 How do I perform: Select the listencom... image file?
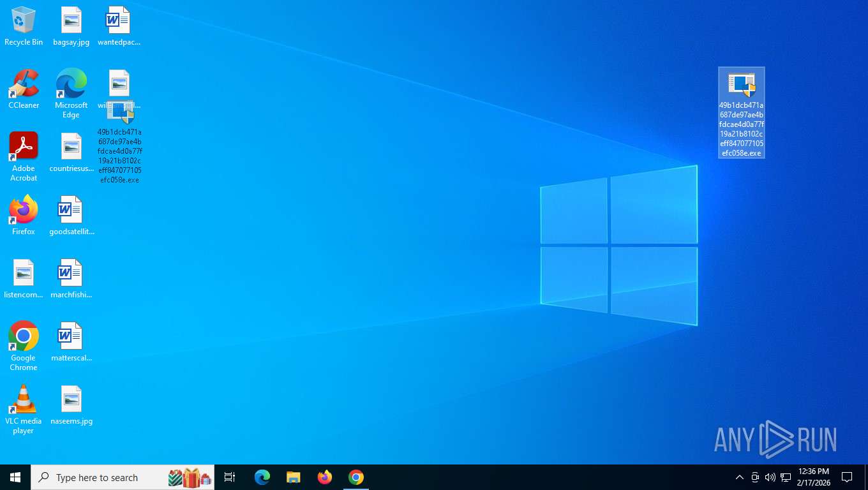coord(24,279)
